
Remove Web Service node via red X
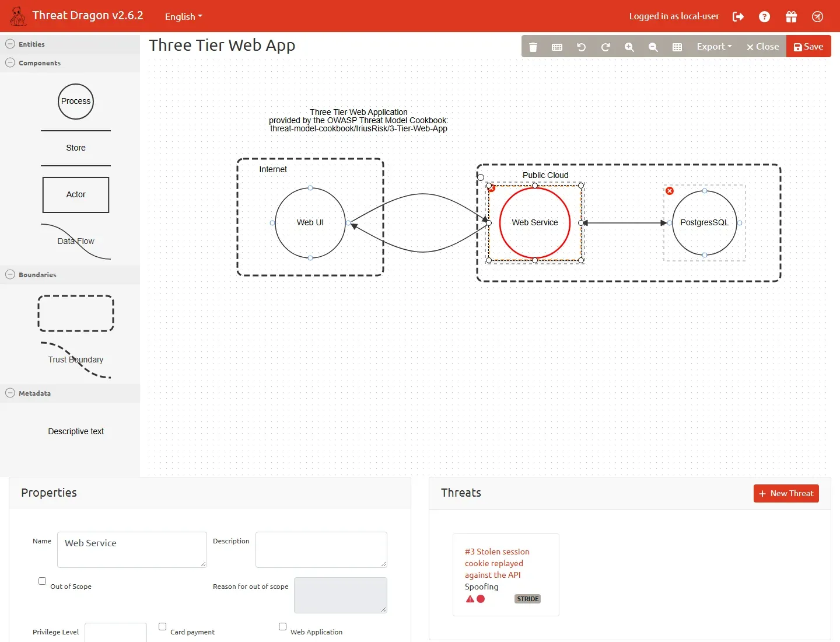(491, 188)
